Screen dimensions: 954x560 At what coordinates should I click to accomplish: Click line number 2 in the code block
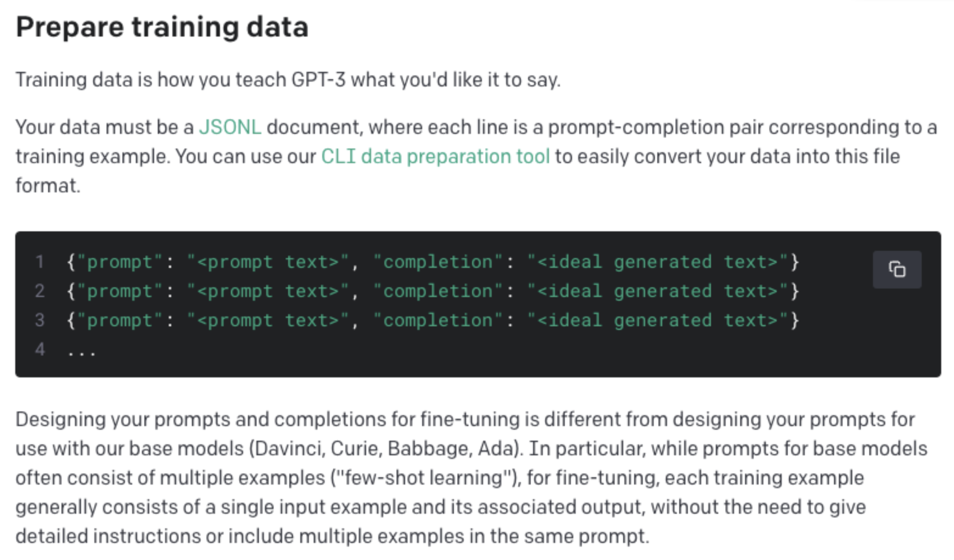(x=40, y=291)
